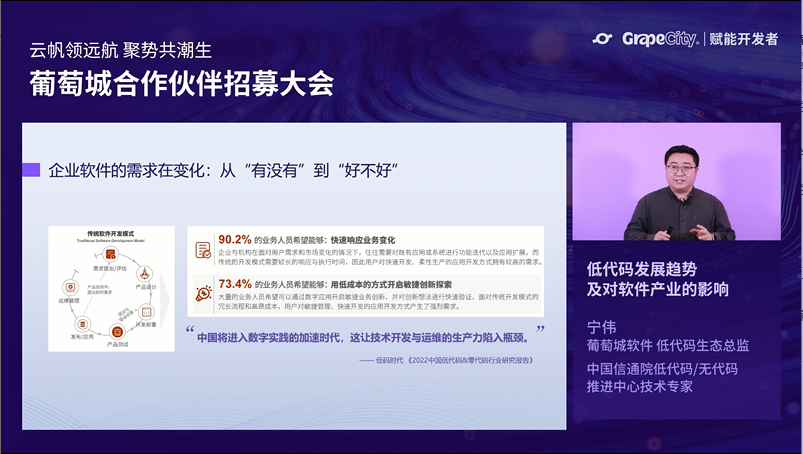
Task: Select the 赋能开发者 slogan text
Action: click(744, 39)
